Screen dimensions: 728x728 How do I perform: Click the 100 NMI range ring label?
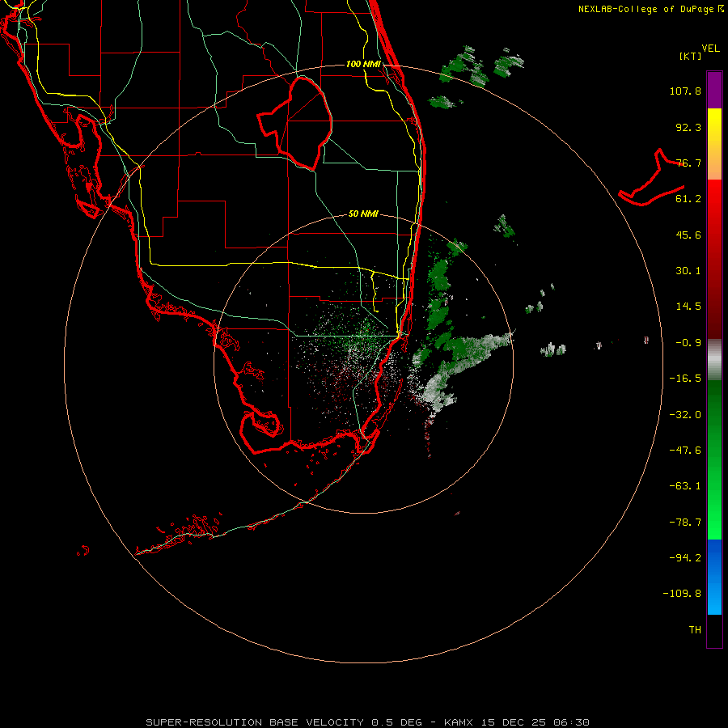(363, 64)
